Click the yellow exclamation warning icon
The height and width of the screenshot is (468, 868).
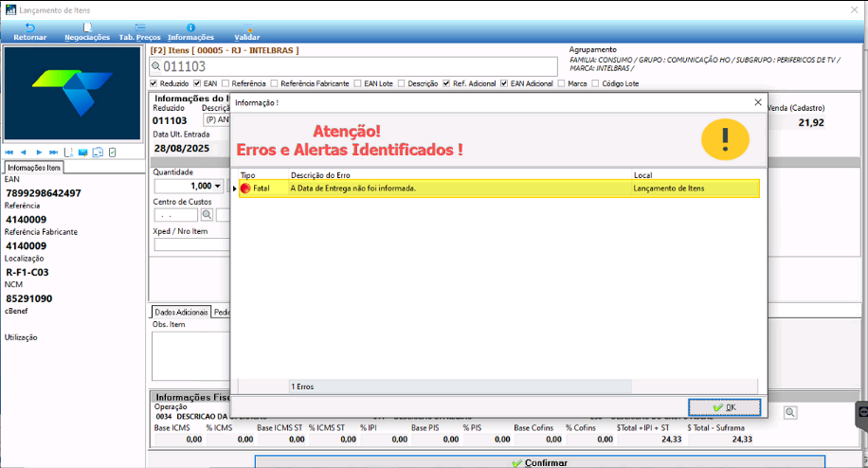pos(725,139)
